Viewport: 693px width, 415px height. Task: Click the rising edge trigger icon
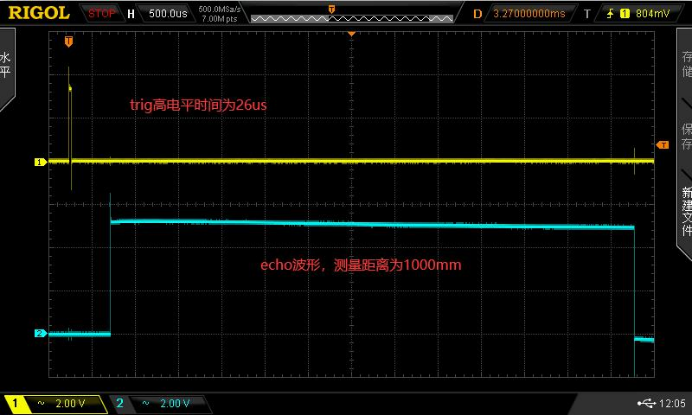[x=610, y=14]
